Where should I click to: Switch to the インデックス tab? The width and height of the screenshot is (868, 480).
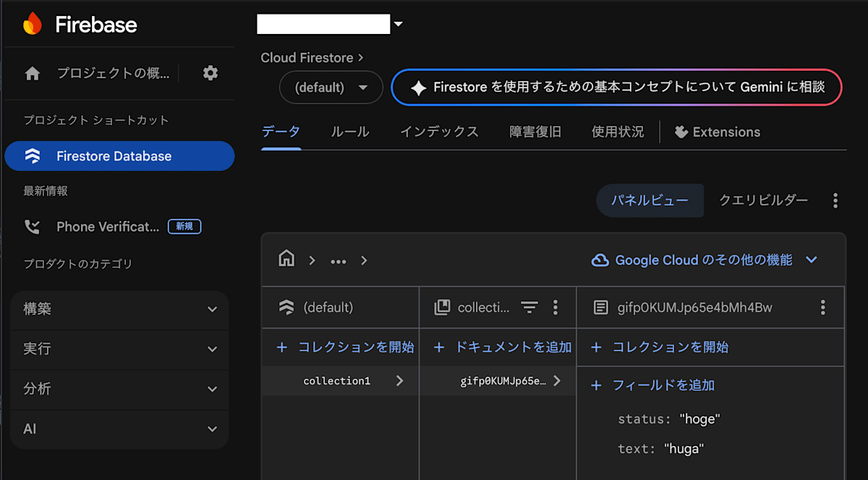439,132
